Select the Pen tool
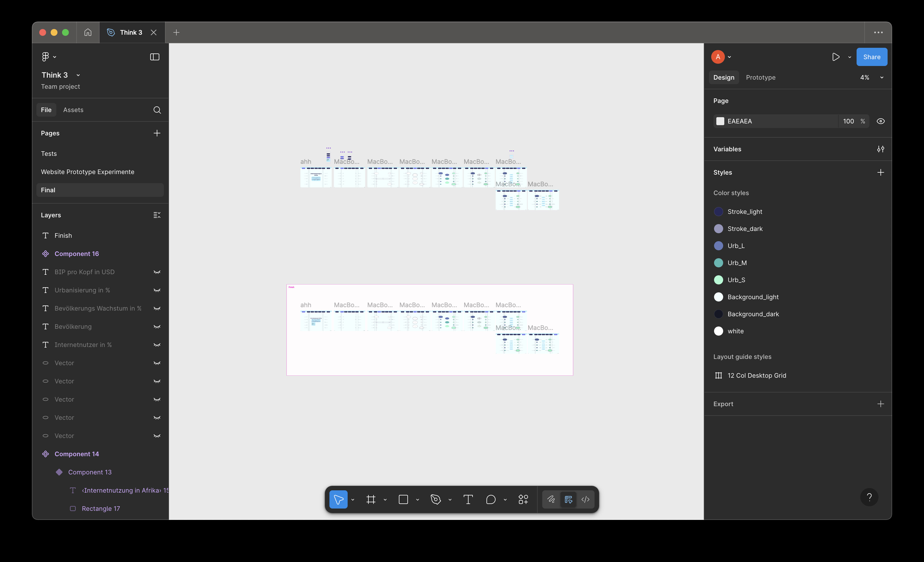Image resolution: width=924 pixels, height=562 pixels. [435, 499]
